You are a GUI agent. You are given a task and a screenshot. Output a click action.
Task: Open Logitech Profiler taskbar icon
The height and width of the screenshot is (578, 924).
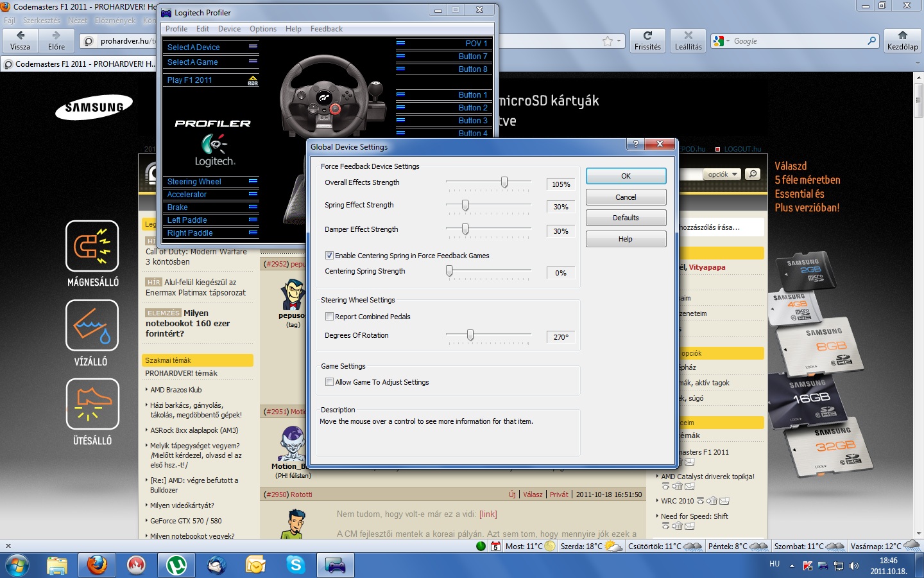(336, 565)
